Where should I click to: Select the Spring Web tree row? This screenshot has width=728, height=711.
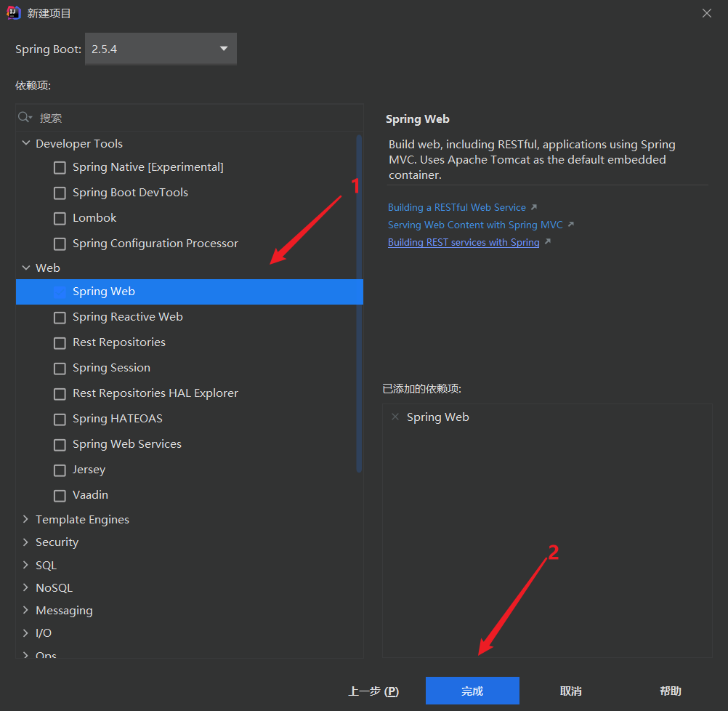(190, 292)
